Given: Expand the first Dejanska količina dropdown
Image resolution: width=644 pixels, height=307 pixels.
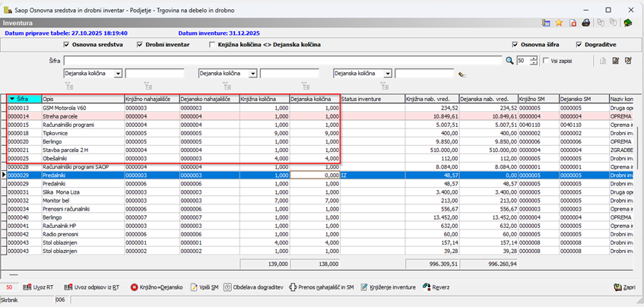Looking at the screenshot, I should 118,74.
